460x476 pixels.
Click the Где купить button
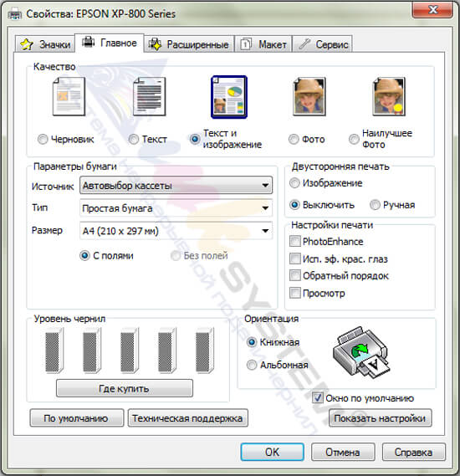(x=125, y=388)
